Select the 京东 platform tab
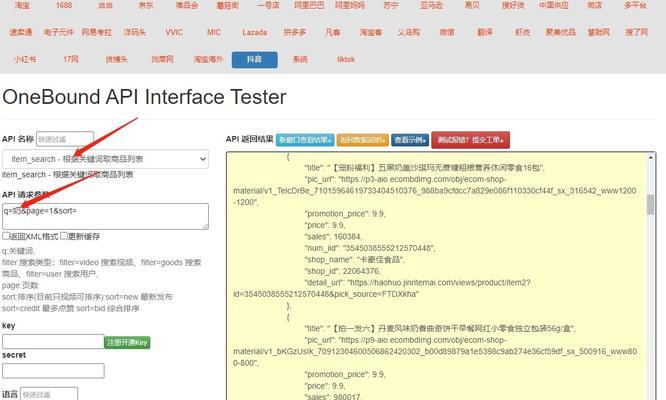Viewport: 666px width, 400px height. click(x=146, y=5)
